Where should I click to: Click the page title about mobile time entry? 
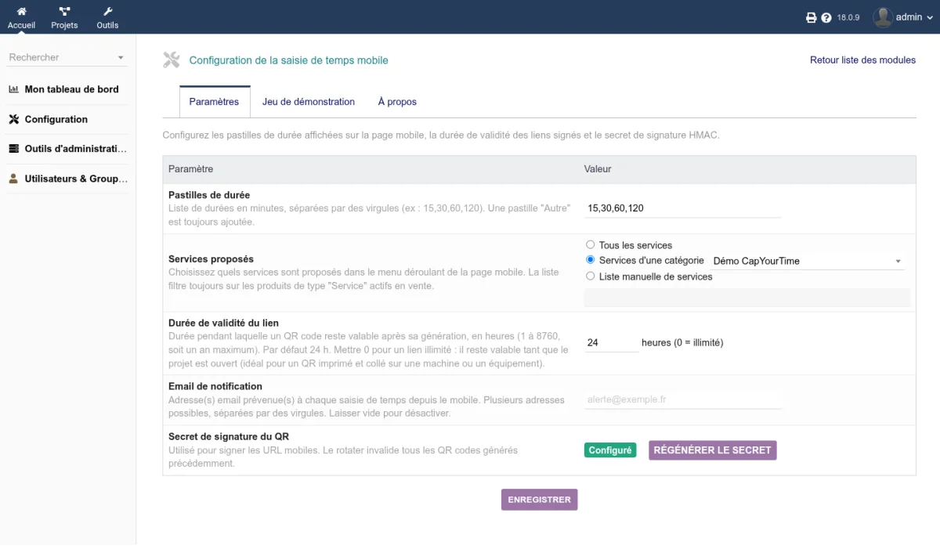tap(288, 60)
